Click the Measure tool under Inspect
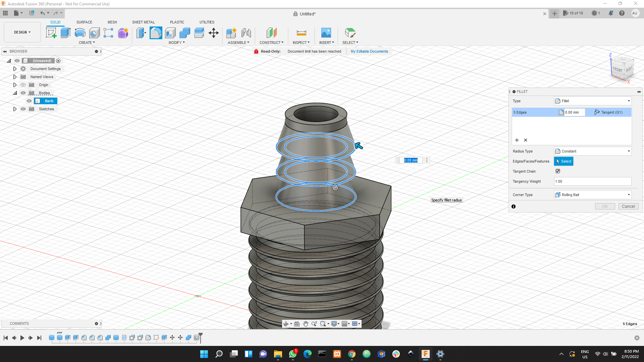This screenshot has height=362, width=644. coord(301,33)
